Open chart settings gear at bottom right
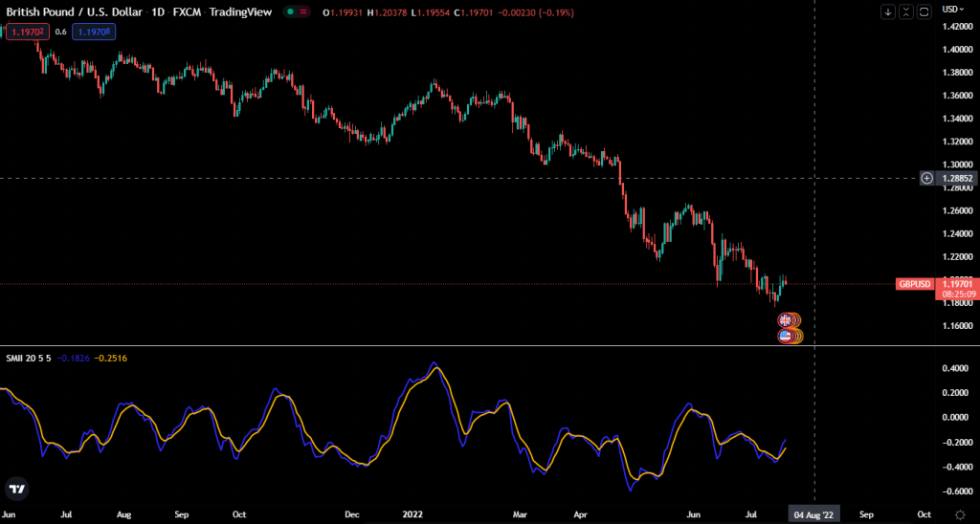This screenshot has height=524, width=980. point(960,514)
